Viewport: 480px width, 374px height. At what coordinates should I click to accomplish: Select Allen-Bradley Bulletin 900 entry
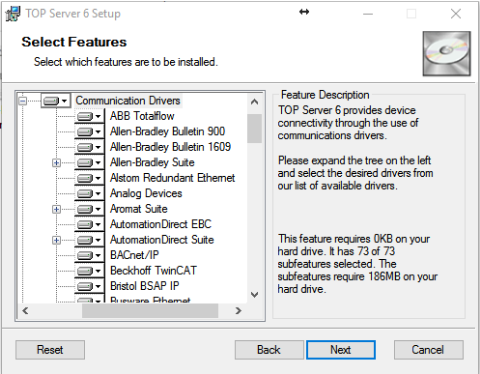(x=168, y=131)
